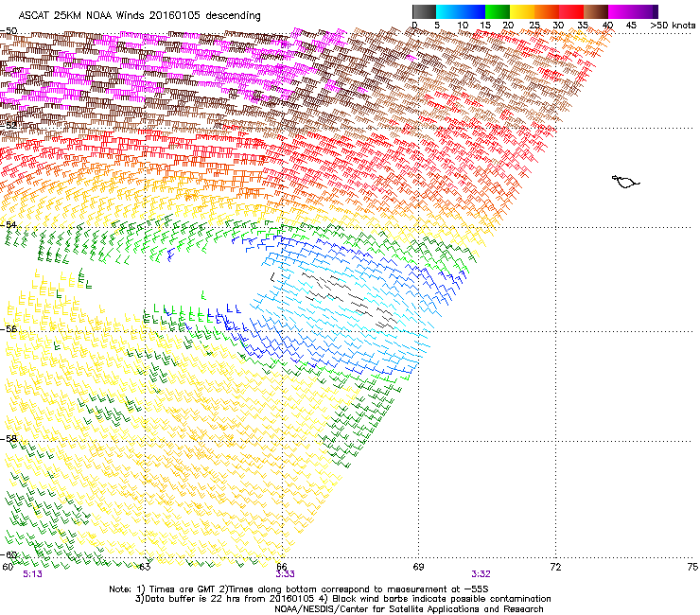Click the longitude label '75'

pos(692,567)
